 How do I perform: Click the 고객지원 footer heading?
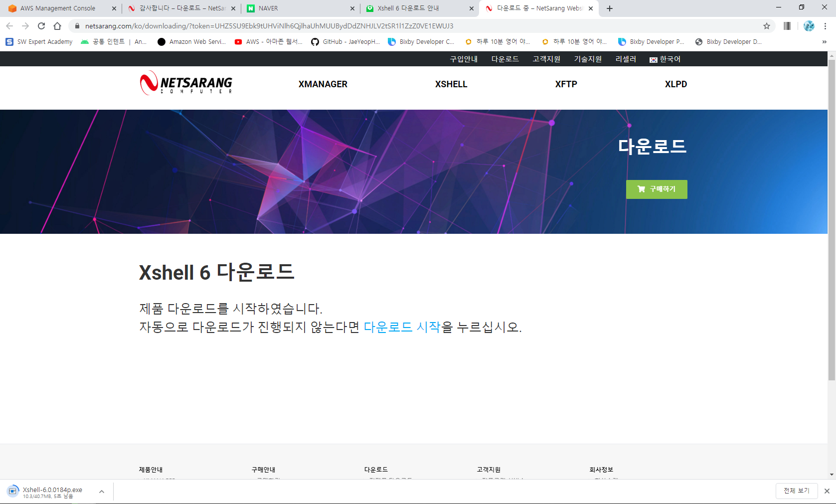coord(489,470)
